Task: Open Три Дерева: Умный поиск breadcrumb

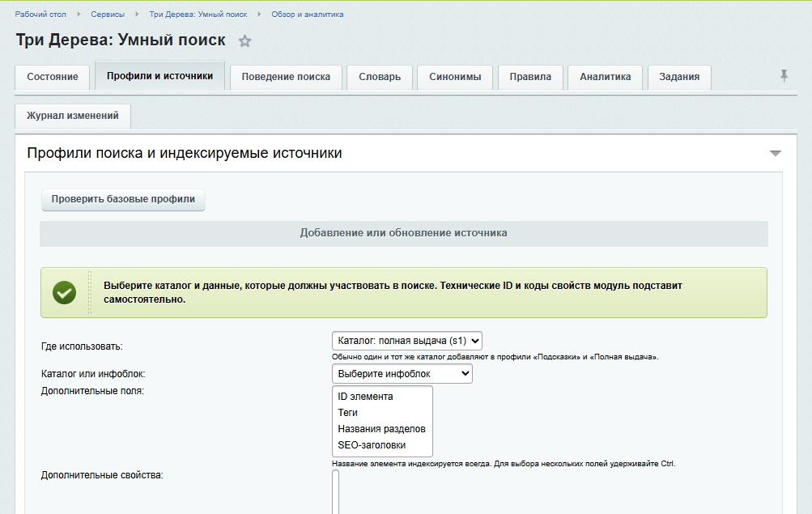Action: (198, 15)
